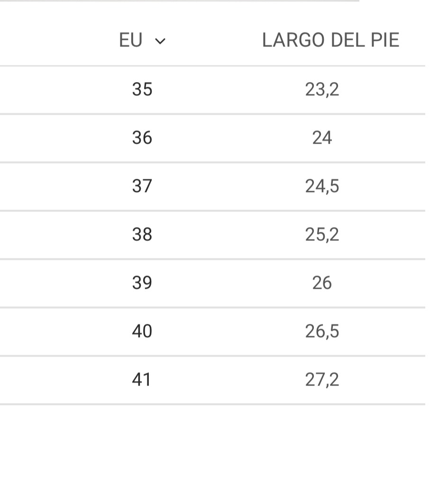Click the divider line under the column headers
This screenshot has width=448, height=488.
[212, 66]
